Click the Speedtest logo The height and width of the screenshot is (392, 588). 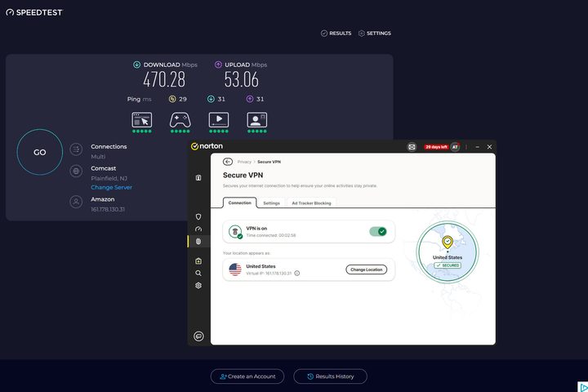pos(34,12)
